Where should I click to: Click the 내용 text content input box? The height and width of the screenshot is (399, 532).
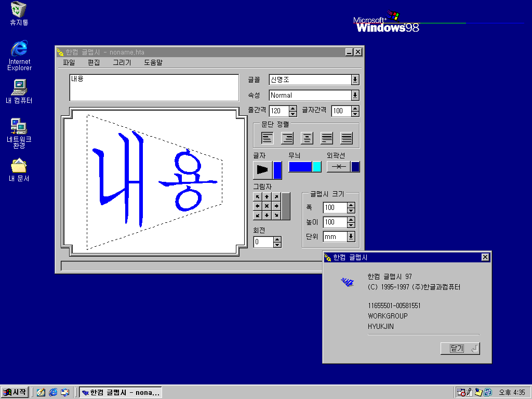click(154, 87)
